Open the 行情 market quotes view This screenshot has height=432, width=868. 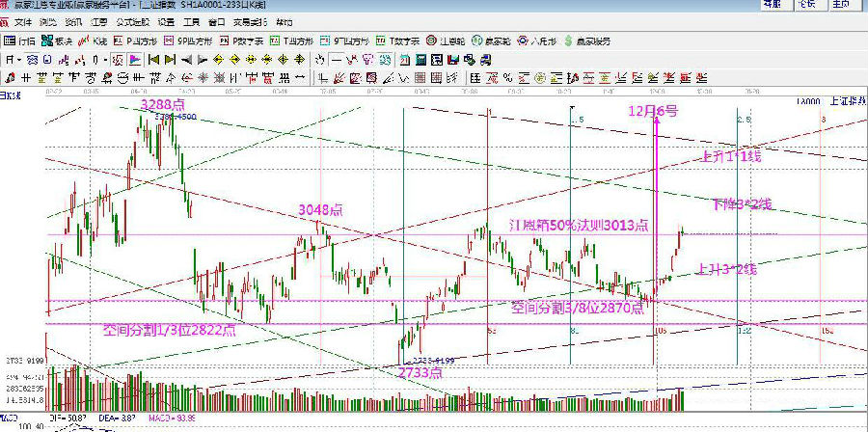[x=19, y=41]
